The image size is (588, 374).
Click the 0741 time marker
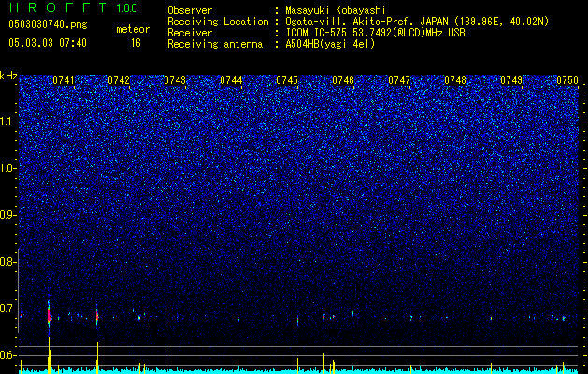[64, 80]
